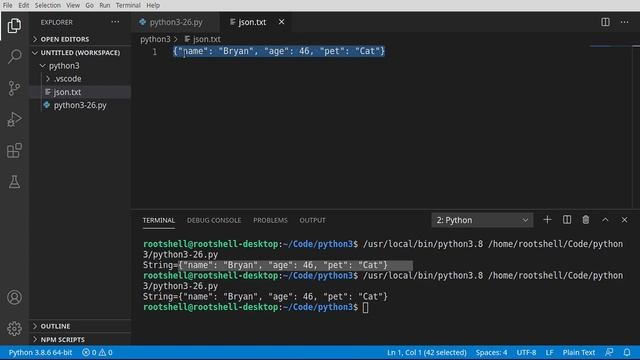Switch to python3-26.py editor tab
Viewport: 640px width, 360px height.
(x=176, y=22)
